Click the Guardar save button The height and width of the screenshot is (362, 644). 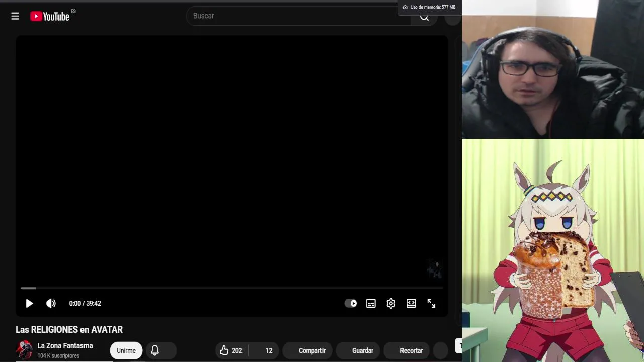coord(358,350)
